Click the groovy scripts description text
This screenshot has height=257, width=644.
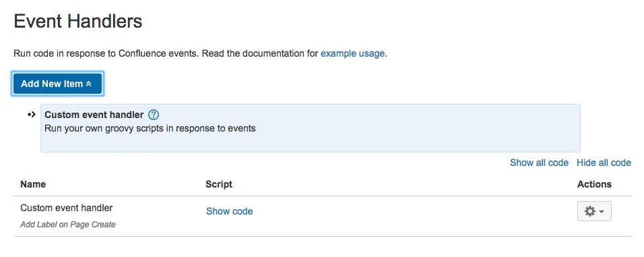(x=150, y=128)
